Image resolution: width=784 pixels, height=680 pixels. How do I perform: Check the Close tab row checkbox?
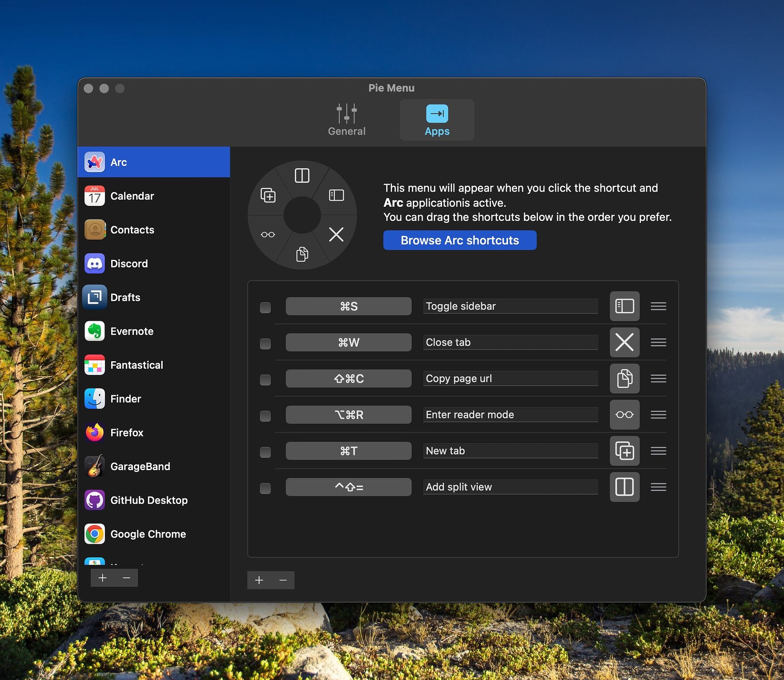tap(265, 344)
